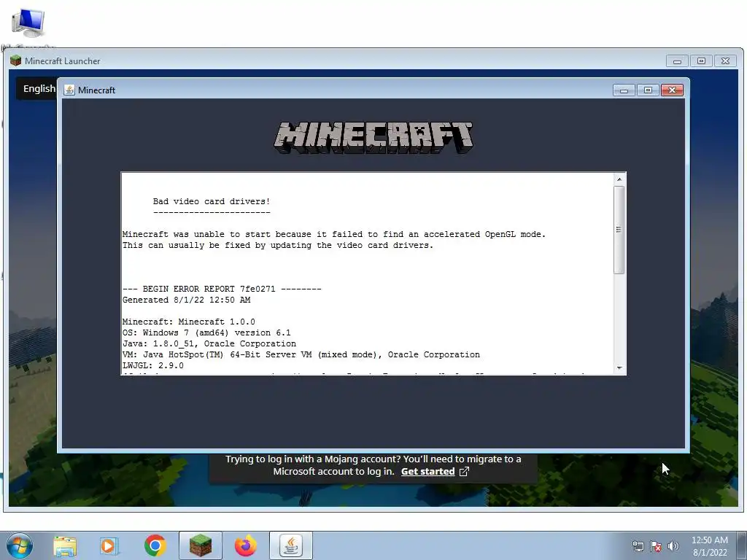The image size is (747, 560).
Task: Follow the Get started migration link
Action: (427, 472)
